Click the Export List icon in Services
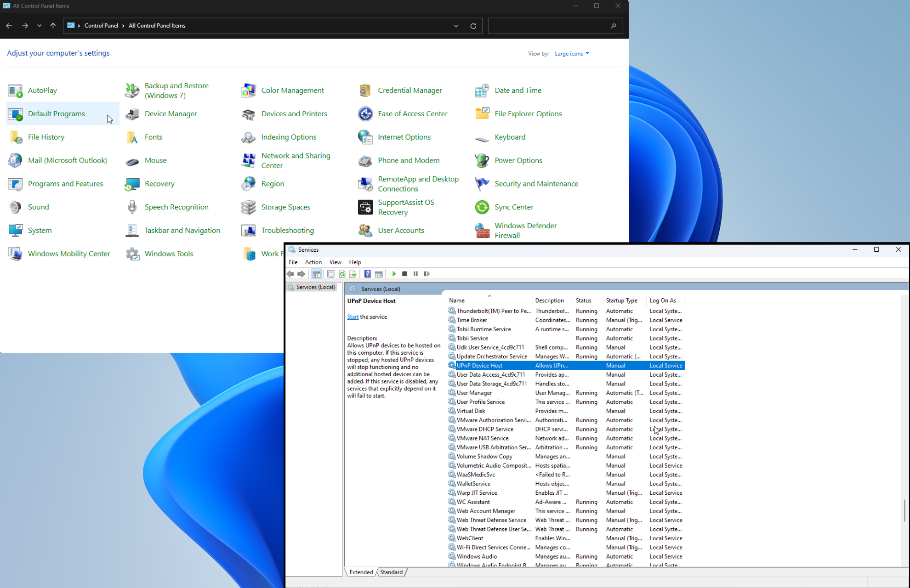 tap(353, 274)
